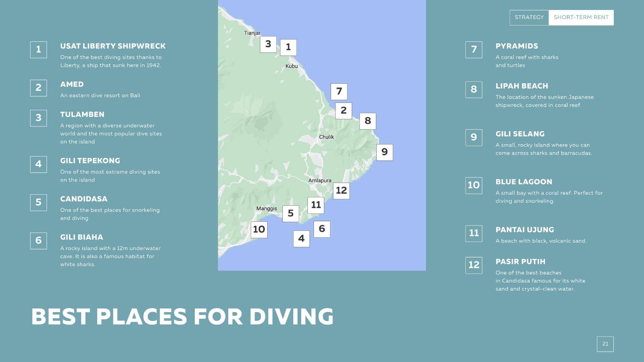Switch to the SHORT-TERM RENT tab
This screenshot has width=644, height=362.
point(581,17)
